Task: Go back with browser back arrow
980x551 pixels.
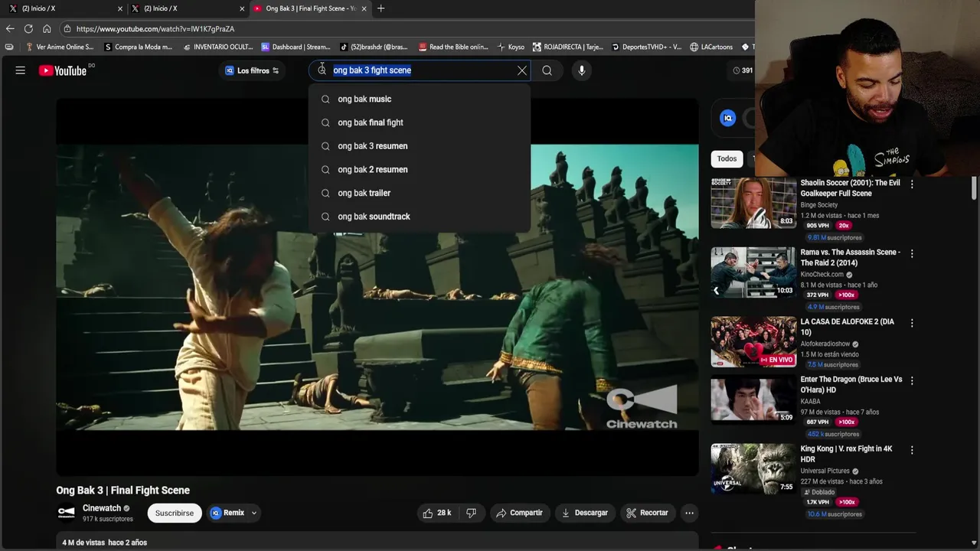Action: [10, 28]
